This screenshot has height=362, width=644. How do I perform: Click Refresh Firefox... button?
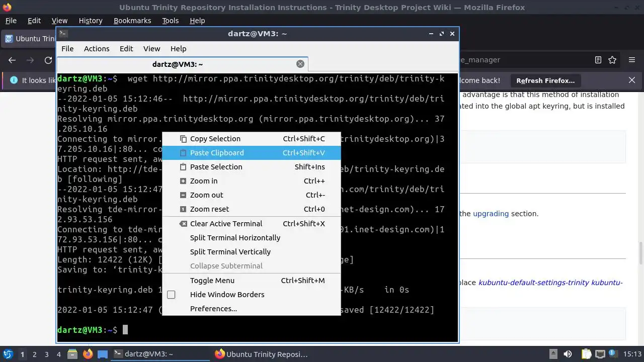point(545,80)
